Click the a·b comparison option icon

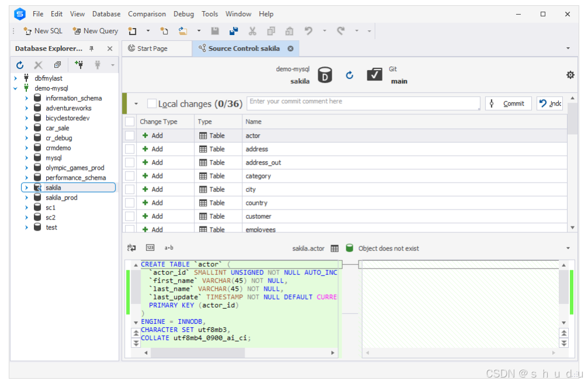(169, 247)
